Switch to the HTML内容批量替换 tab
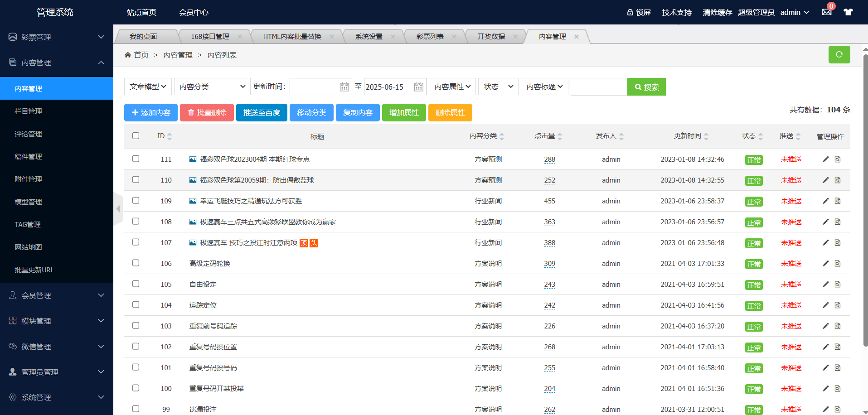The height and width of the screenshot is (415, 868). (x=292, y=36)
